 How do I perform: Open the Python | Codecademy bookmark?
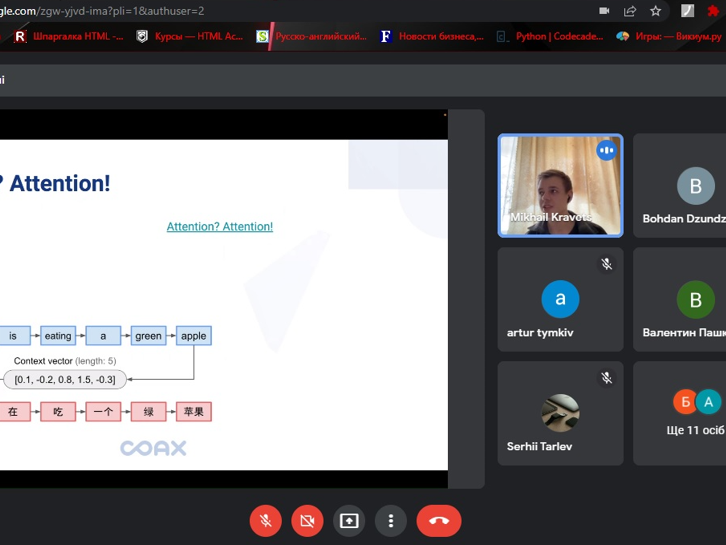[551, 37]
